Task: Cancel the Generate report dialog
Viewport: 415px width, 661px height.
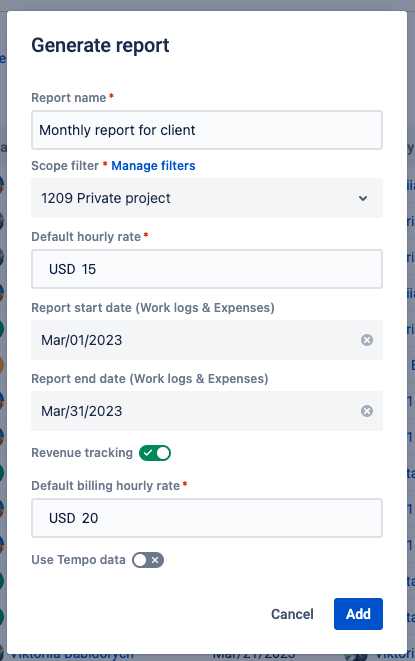Action: coord(292,614)
